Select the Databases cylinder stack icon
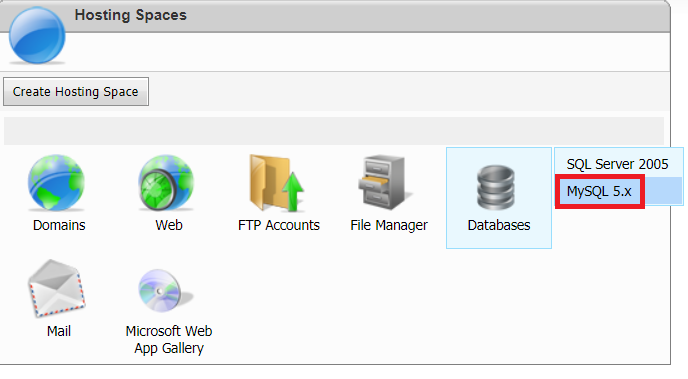This screenshot has height=379, width=688. point(495,187)
